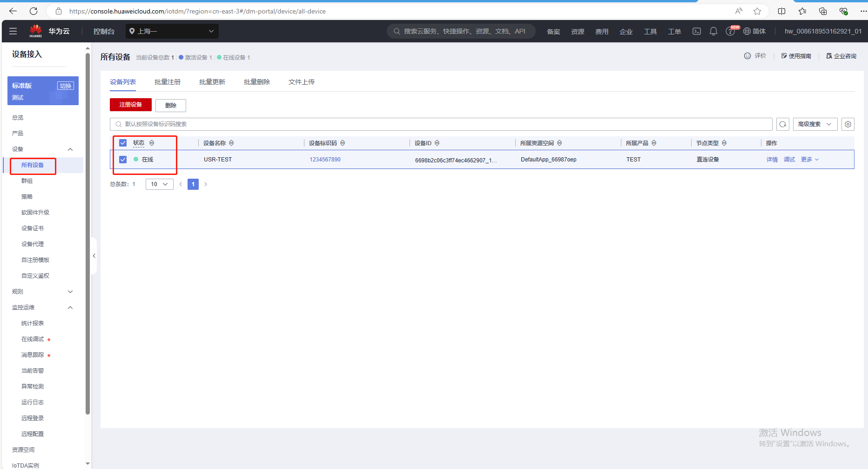Toggle the select-all checkbox in table header

coord(123,143)
